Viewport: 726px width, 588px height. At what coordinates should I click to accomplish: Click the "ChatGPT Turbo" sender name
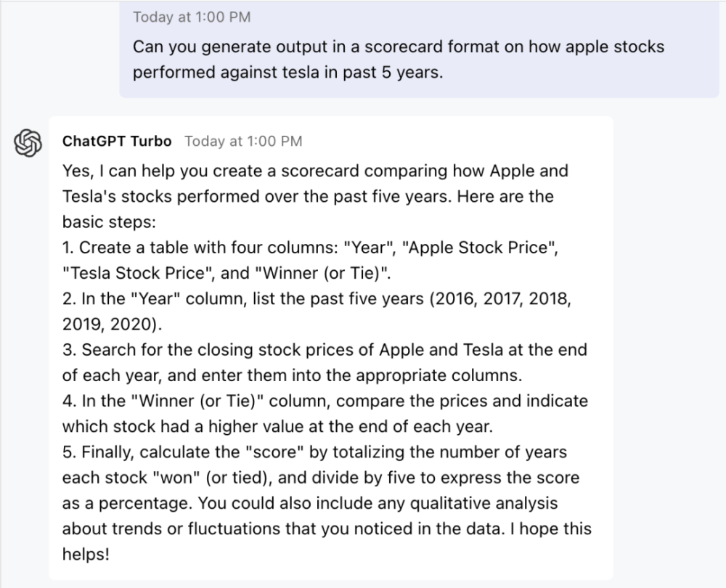tap(117, 141)
